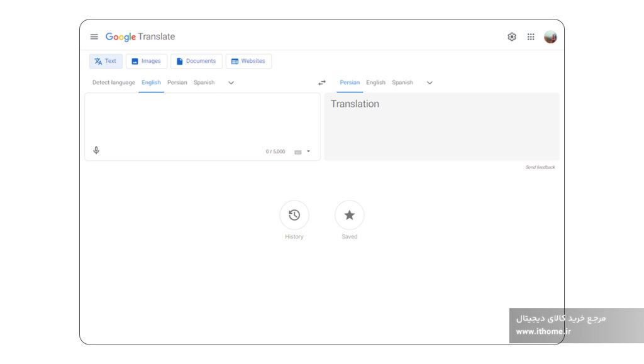
Task: Open translation History
Action: [294, 215]
